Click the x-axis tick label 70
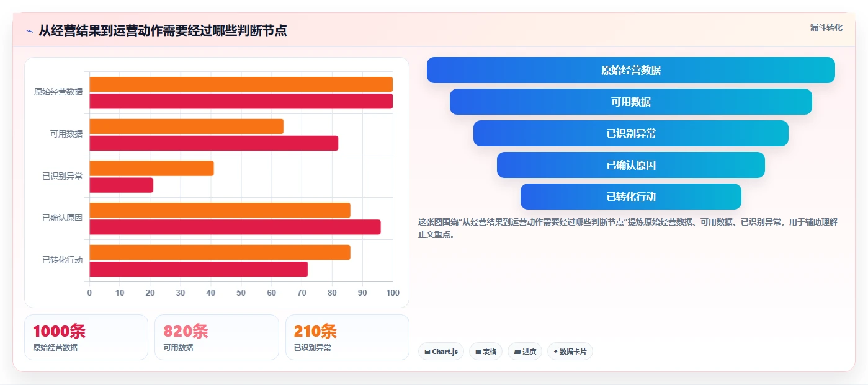The height and width of the screenshot is (385, 868). point(302,293)
